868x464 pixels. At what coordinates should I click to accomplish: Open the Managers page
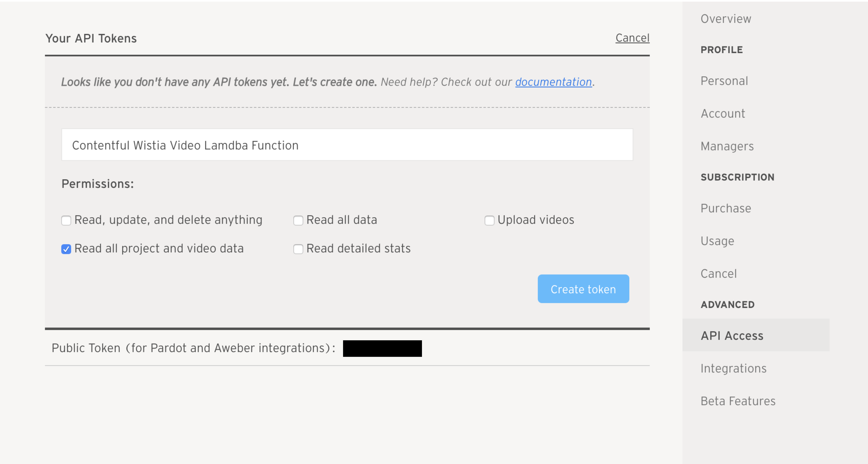[x=727, y=146]
